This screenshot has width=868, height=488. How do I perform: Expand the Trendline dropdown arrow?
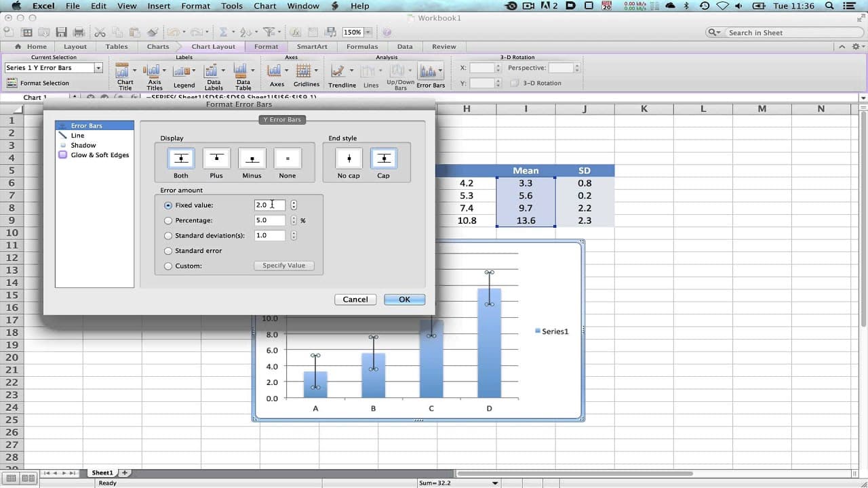click(351, 70)
